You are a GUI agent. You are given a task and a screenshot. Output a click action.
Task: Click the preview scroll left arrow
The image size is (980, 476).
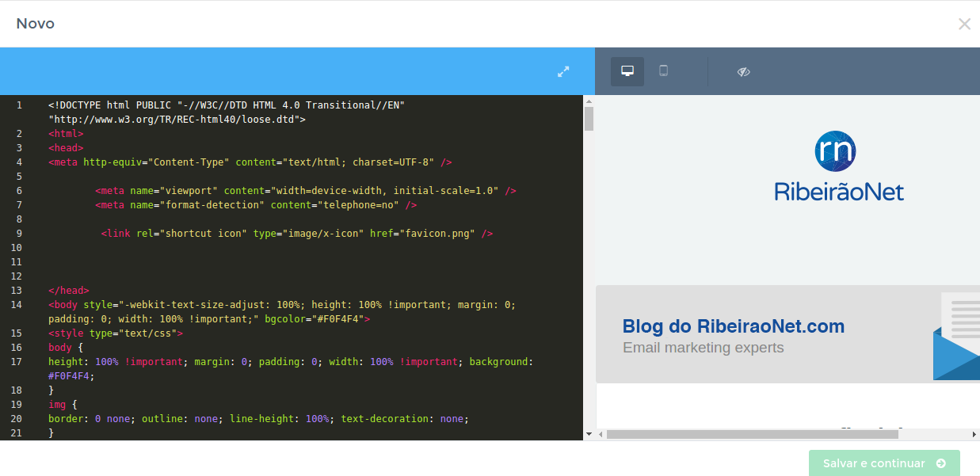[601, 434]
